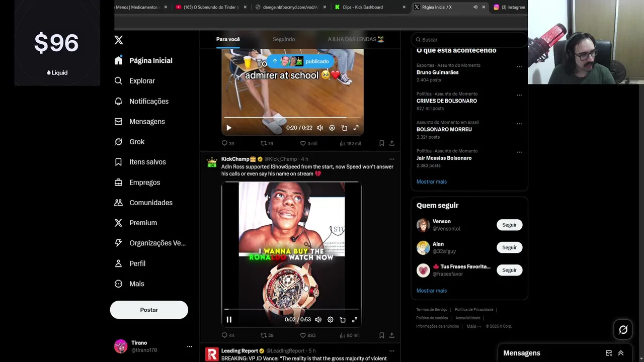The width and height of the screenshot is (644, 362).
Task: Click the Postar button
Action: coord(149,310)
